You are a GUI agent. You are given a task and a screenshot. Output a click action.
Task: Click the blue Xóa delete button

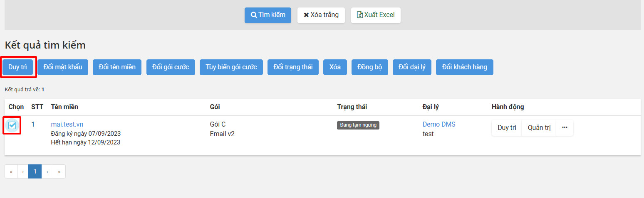335,67
